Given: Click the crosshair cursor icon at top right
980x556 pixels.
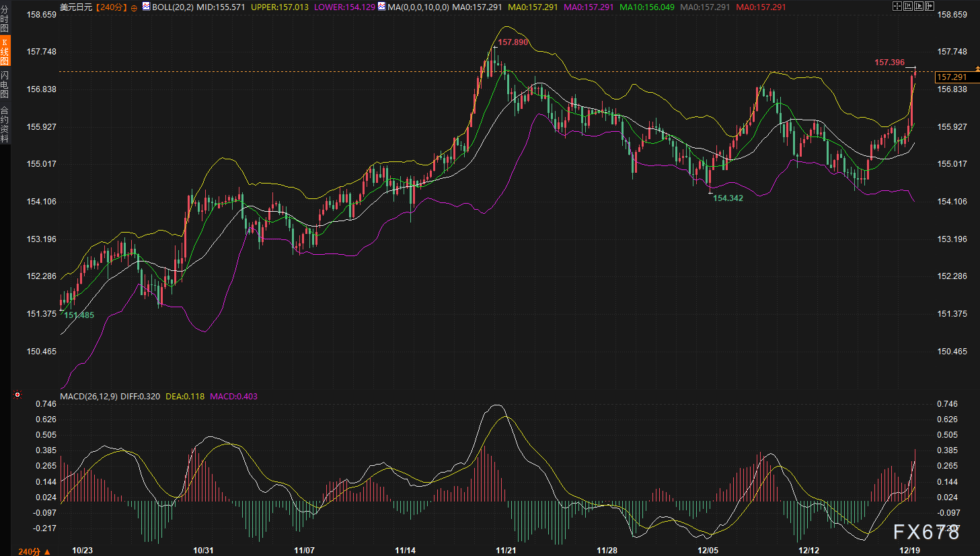Looking at the screenshot, I should tap(897, 6).
